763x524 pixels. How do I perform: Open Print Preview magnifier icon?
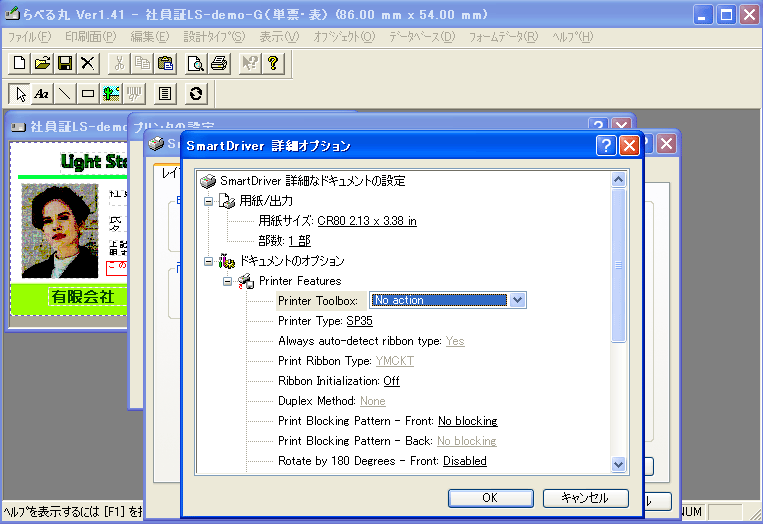(x=196, y=63)
